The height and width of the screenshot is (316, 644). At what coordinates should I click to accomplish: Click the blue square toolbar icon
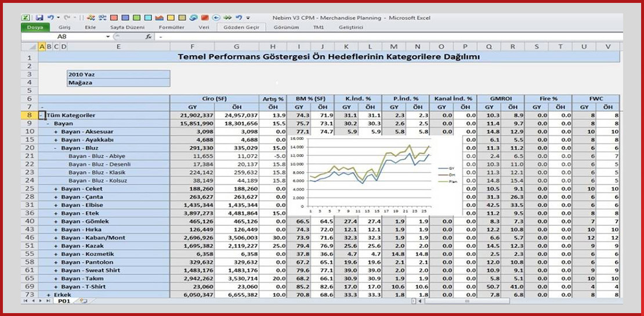pyautogui.click(x=125, y=17)
